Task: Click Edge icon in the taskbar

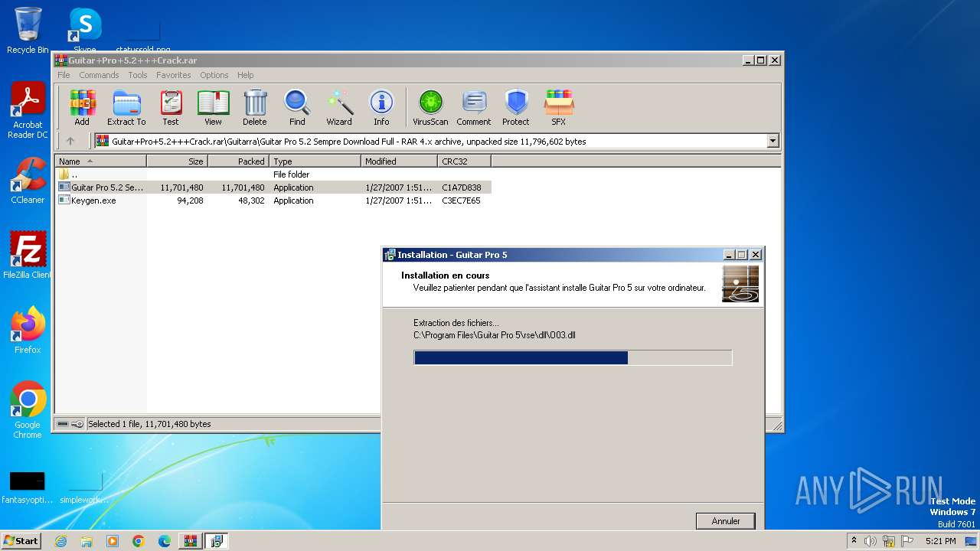Action: pyautogui.click(x=165, y=541)
